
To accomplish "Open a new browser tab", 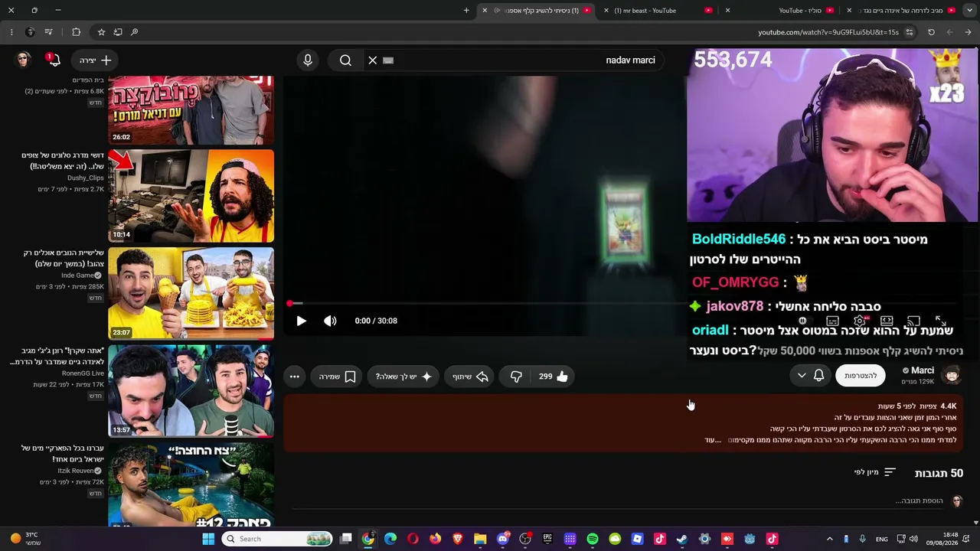I will (466, 11).
